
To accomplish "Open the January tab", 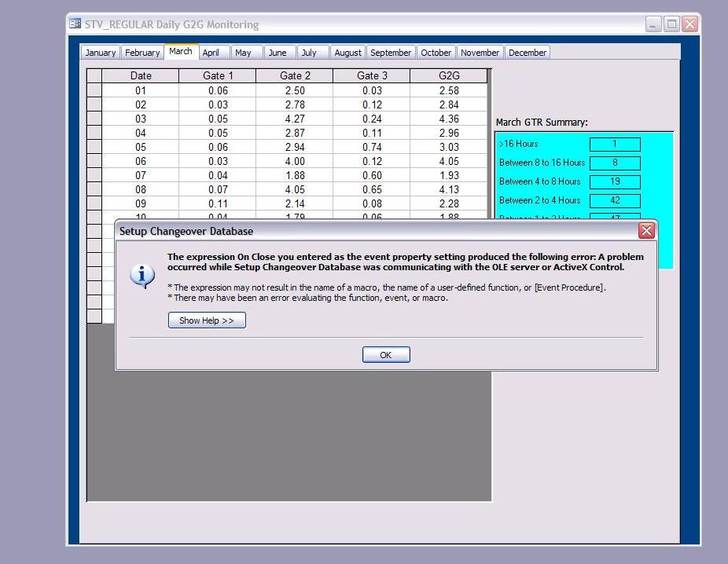I will 101,53.
